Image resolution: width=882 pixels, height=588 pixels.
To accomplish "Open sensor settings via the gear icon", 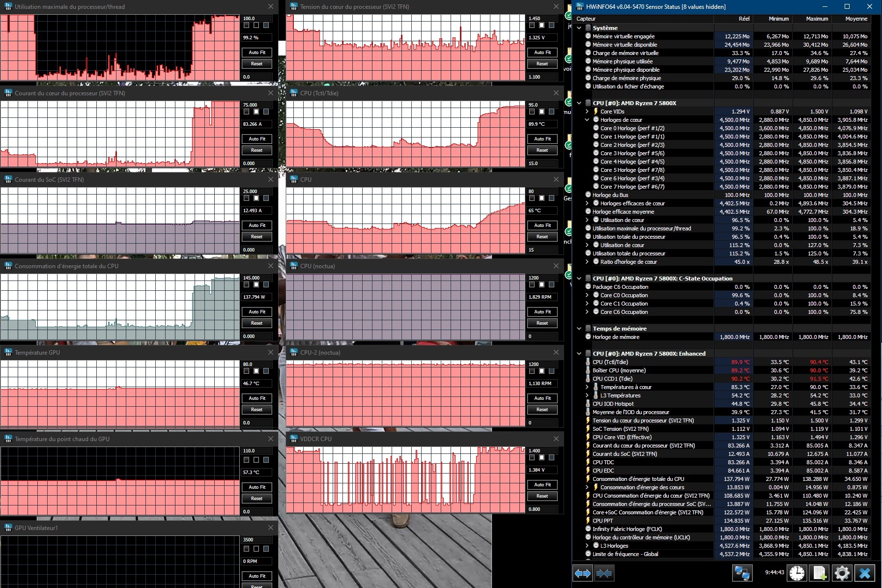I will point(842,573).
